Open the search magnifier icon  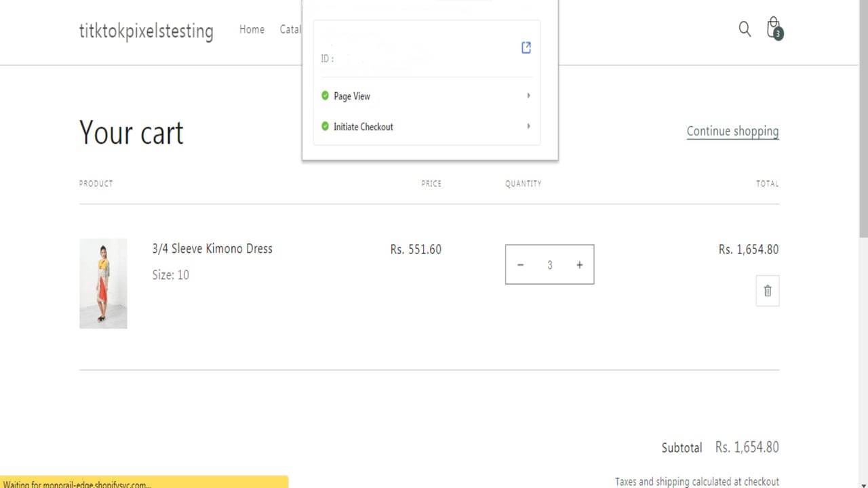(745, 29)
